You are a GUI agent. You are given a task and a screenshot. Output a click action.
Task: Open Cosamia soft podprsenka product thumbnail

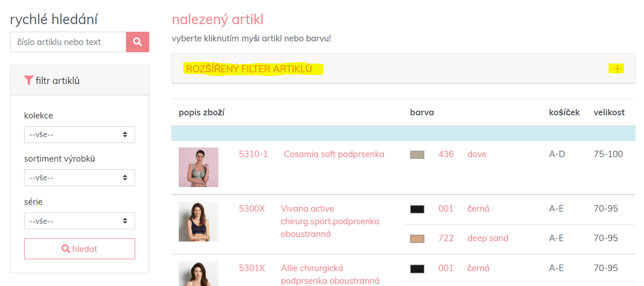coord(198,167)
